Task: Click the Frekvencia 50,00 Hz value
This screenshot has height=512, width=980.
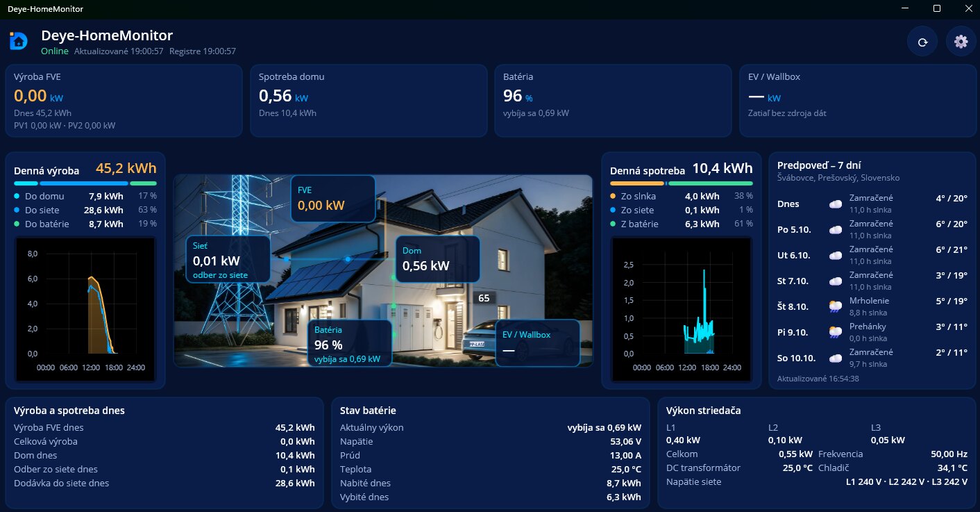Action: [949, 454]
